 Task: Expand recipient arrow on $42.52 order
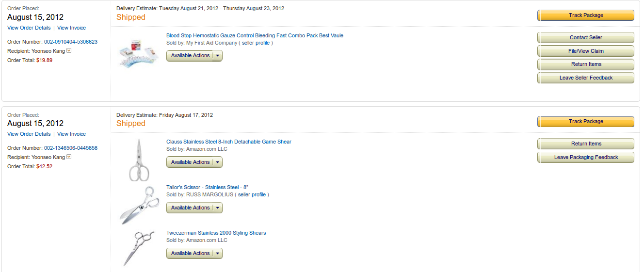(69, 157)
